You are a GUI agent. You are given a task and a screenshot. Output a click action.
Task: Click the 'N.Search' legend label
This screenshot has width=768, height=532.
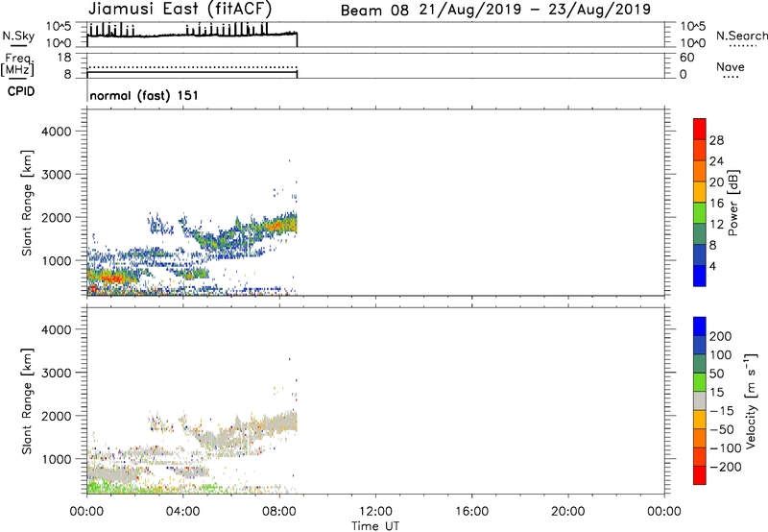[741, 36]
